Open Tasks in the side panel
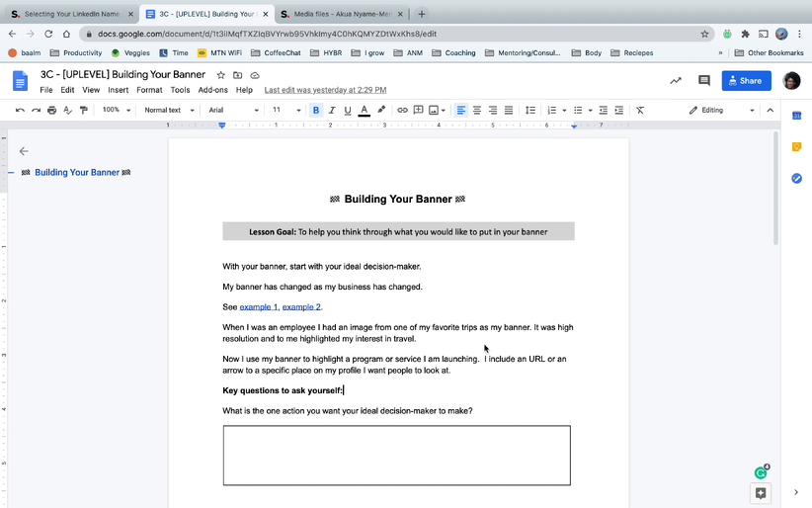 coord(796,178)
